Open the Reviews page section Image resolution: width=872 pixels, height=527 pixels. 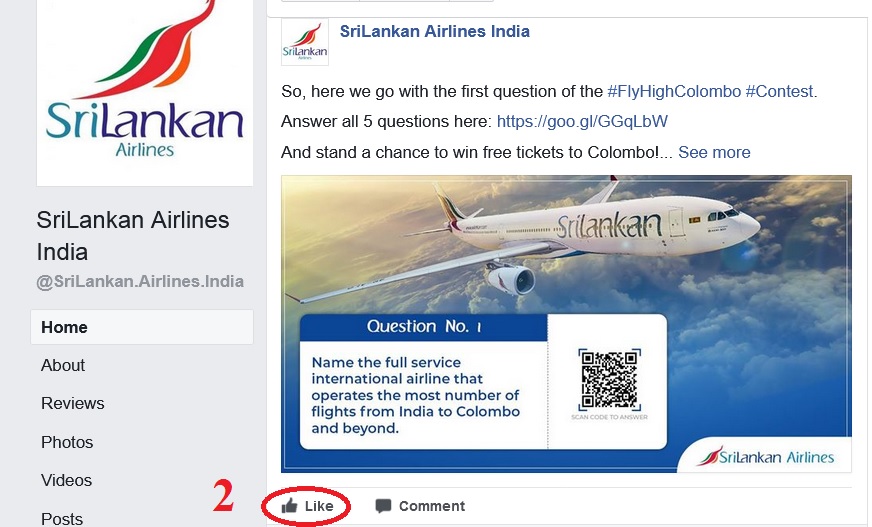click(x=73, y=403)
